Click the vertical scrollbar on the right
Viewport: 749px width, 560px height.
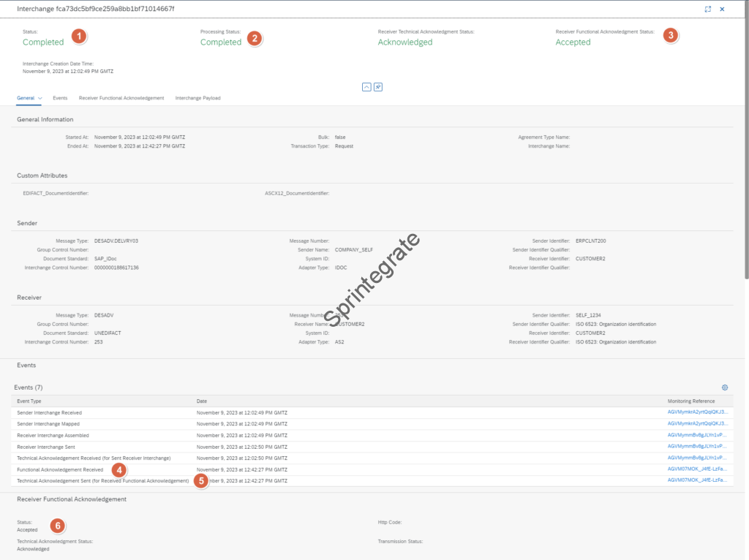pos(745,146)
